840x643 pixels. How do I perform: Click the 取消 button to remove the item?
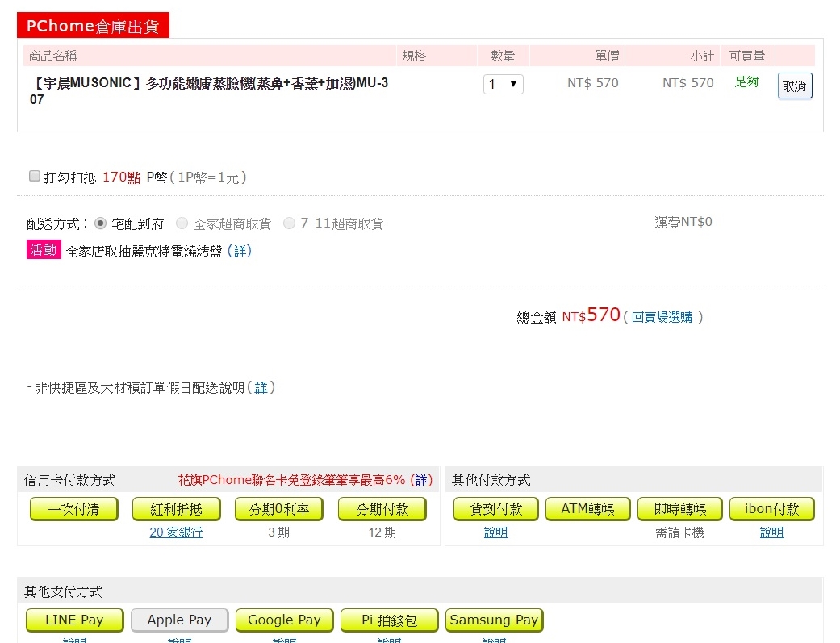[795, 86]
